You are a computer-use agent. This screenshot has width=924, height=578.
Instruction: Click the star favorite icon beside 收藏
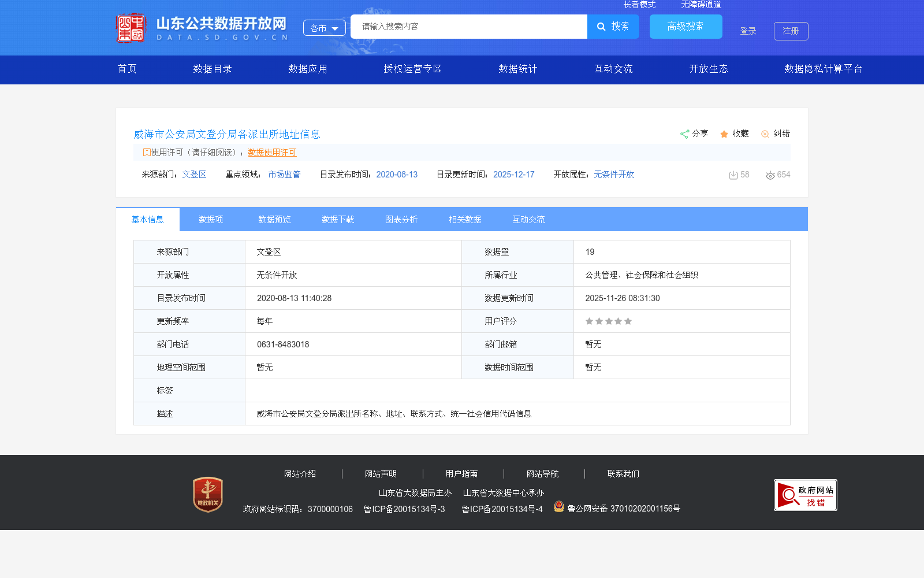(x=724, y=134)
